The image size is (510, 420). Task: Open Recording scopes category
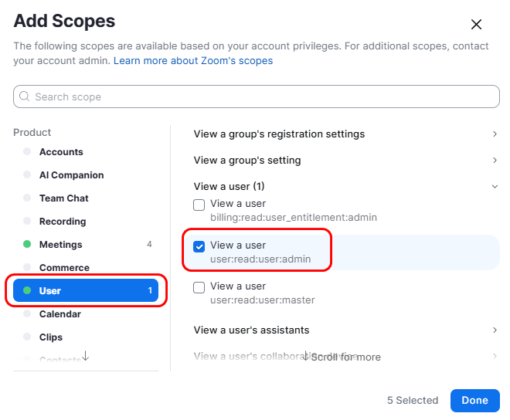pyautogui.click(x=63, y=222)
